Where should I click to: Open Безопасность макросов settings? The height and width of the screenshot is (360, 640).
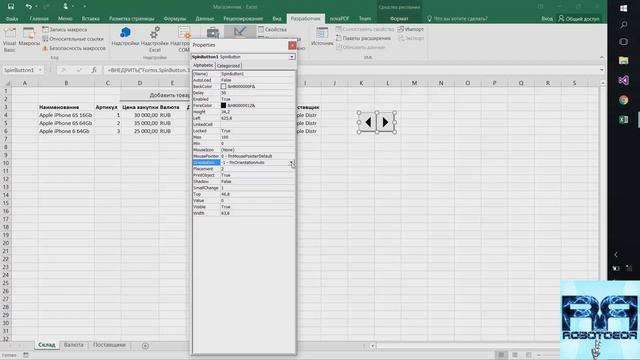(x=73, y=48)
